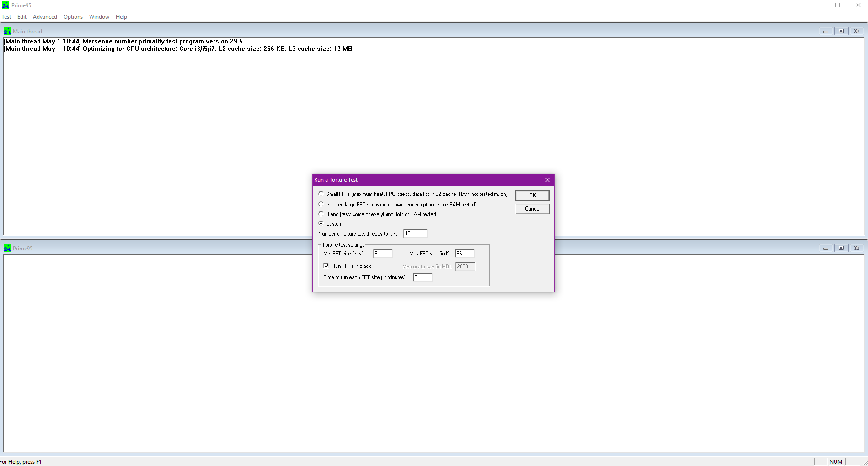The width and height of the screenshot is (868, 466).
Task: Click the Cancel button in dialog
Action: [x=532, y=209]
